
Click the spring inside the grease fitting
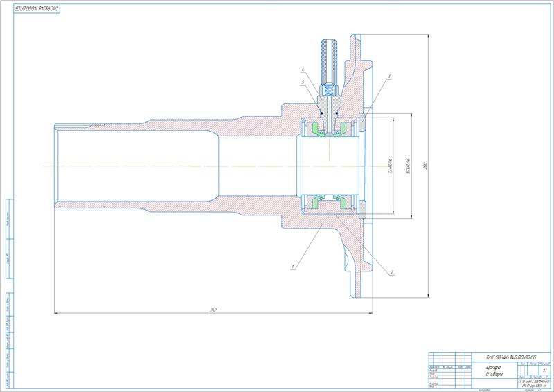click(x=329, y=90)
